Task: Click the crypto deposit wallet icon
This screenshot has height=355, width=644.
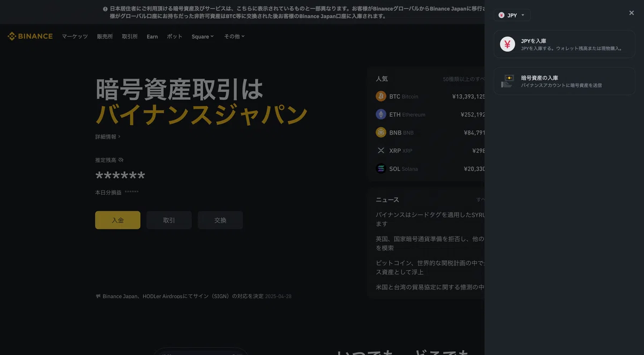Action: (x=507, y=81)
